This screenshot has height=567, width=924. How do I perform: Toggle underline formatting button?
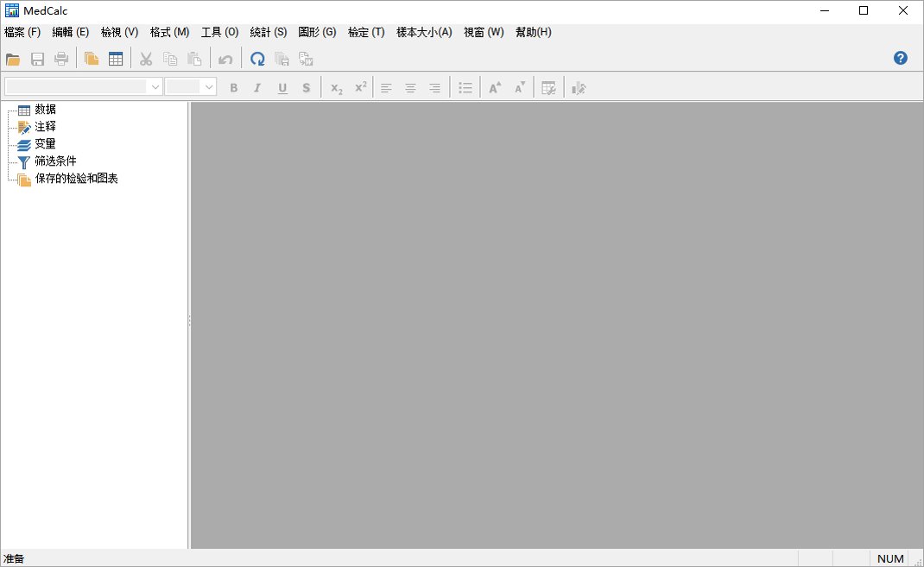click(x=282, y=88)
